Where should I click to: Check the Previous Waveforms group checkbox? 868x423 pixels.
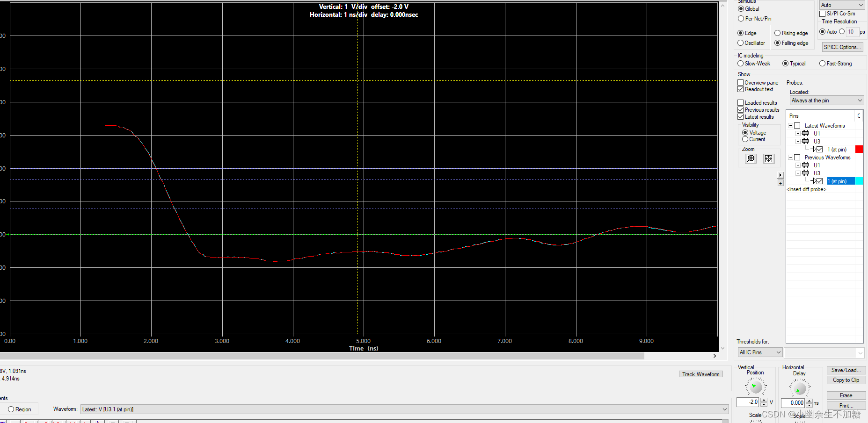[x=797, y=158]
